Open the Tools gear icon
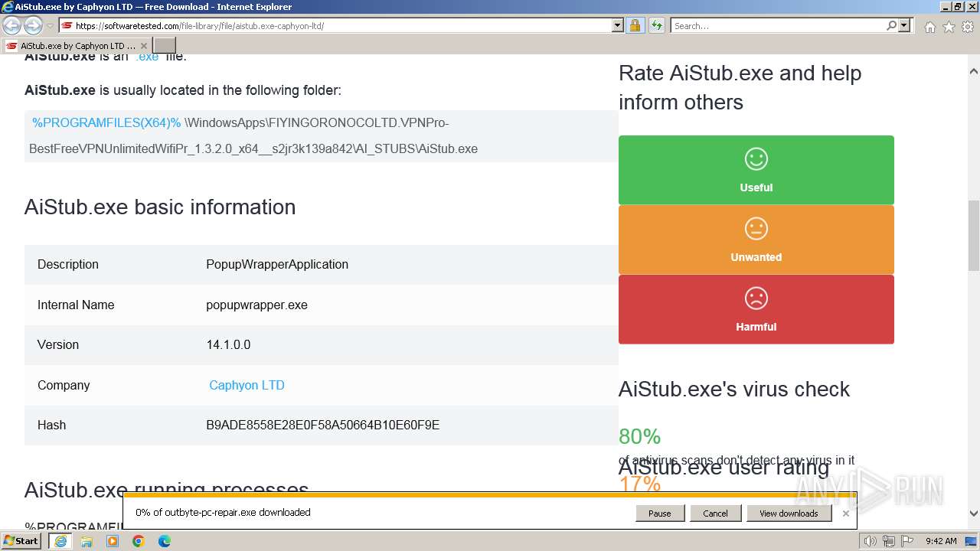This screenshot has height=551, width=980. tap(967, 27)
